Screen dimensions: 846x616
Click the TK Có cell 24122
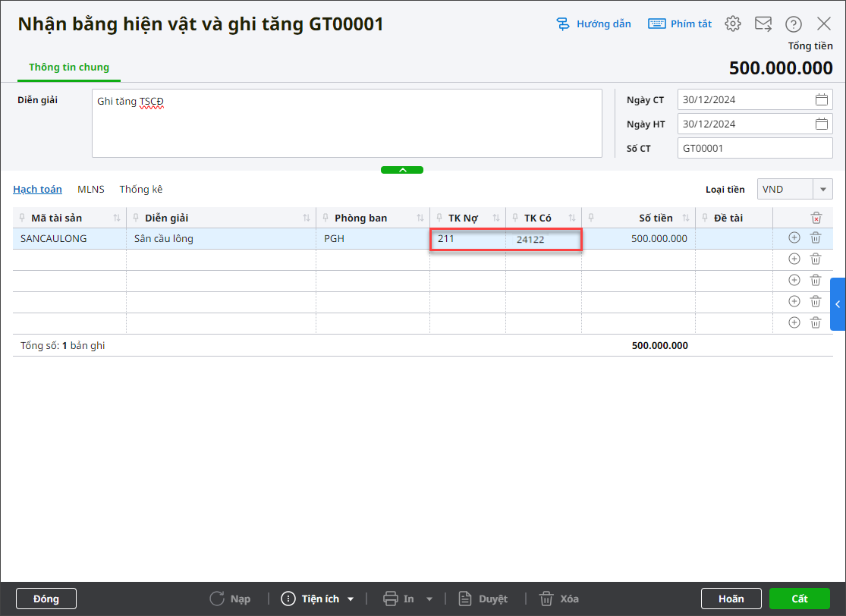[543, 239]
